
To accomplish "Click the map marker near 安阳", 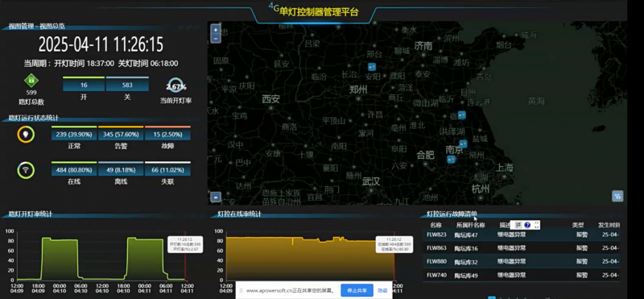I will [x=372, y=67].
